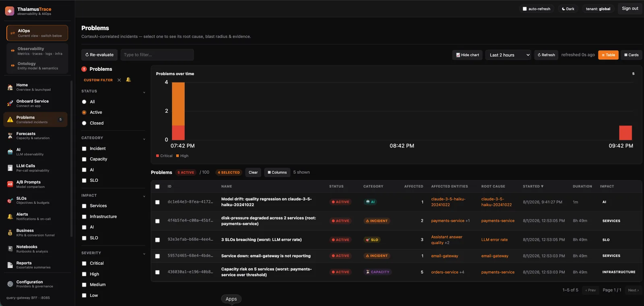Click the tall orange High bar in chart

pyautogui.click(x=178, y=104)
